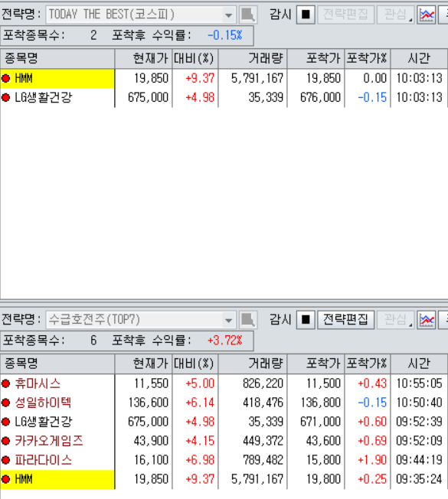This screenshot has height=499, width=448.
Task: Sort by 대비(%) header in lower table
Action: pyautogui.click(x=195, y=364)
